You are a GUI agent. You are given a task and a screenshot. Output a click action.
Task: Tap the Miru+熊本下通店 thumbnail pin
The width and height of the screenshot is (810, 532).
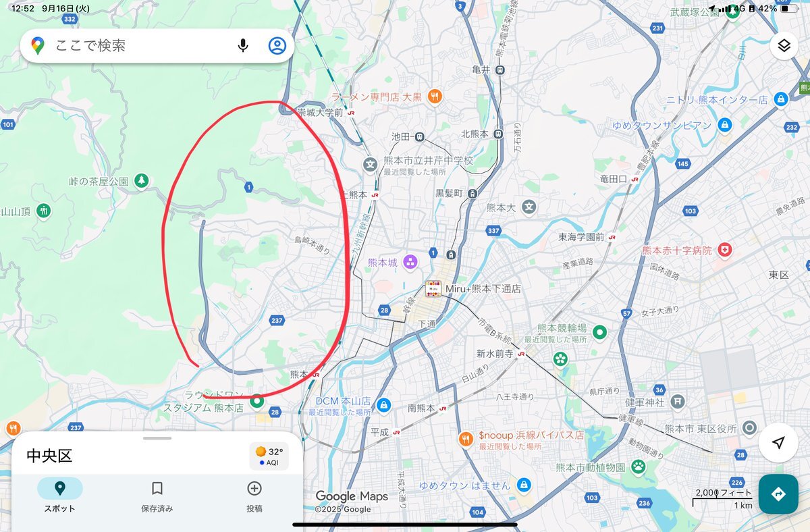pyautogui.click(x=433, y=289)
